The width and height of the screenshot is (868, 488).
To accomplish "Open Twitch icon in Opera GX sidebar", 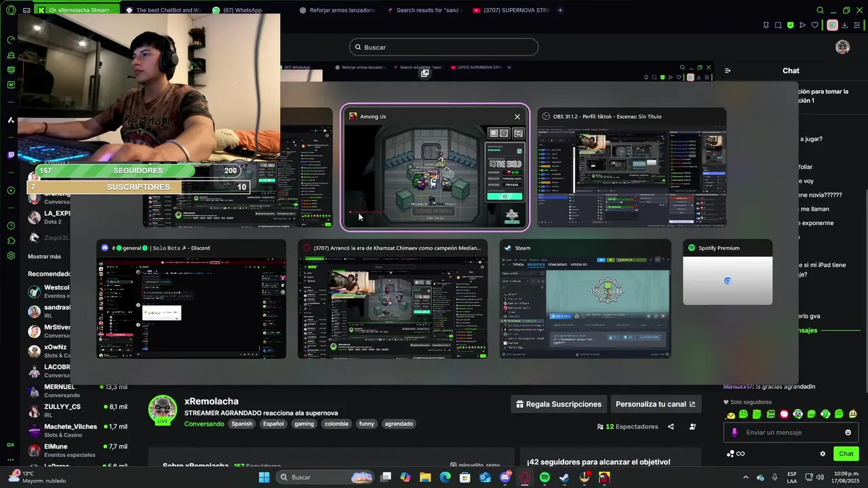I will coord(10,155).
